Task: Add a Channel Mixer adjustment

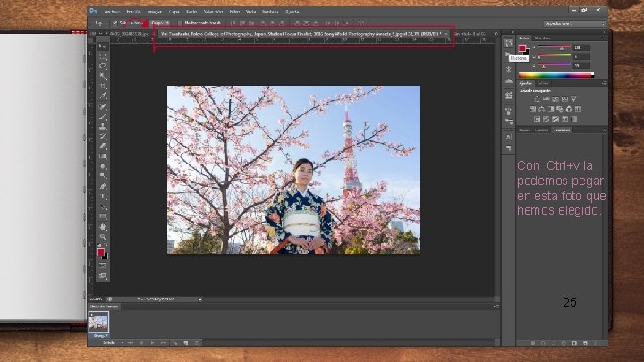Action: pyautogui.click(x=569, y=109)
